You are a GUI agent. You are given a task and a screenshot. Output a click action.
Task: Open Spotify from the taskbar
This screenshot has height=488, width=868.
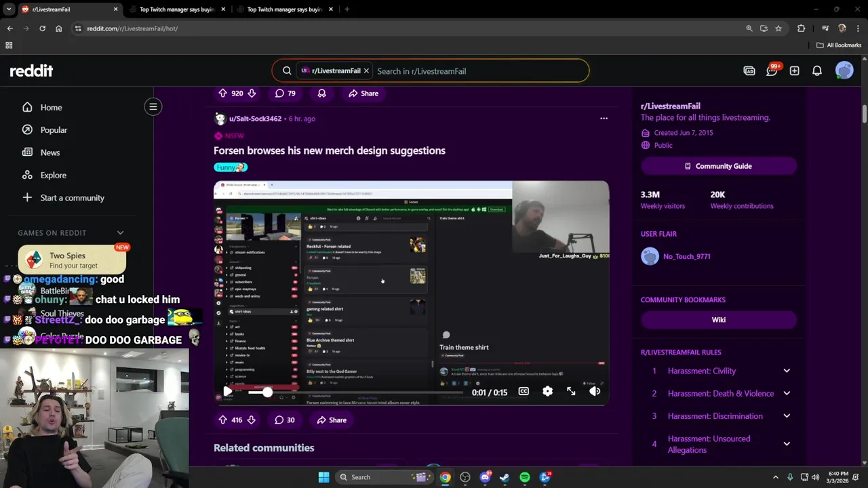[x=525, y=477]
